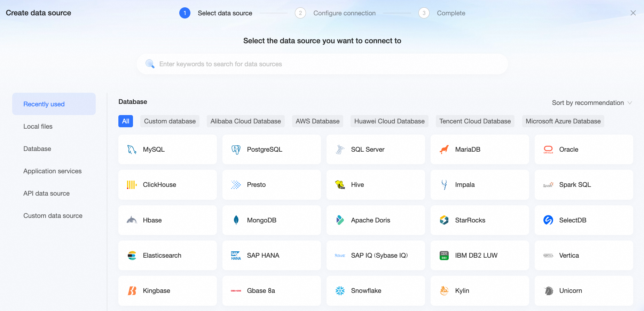The image size is (644, 311).
Task: Click the SQL Server label text
Action: pos(368,150)
